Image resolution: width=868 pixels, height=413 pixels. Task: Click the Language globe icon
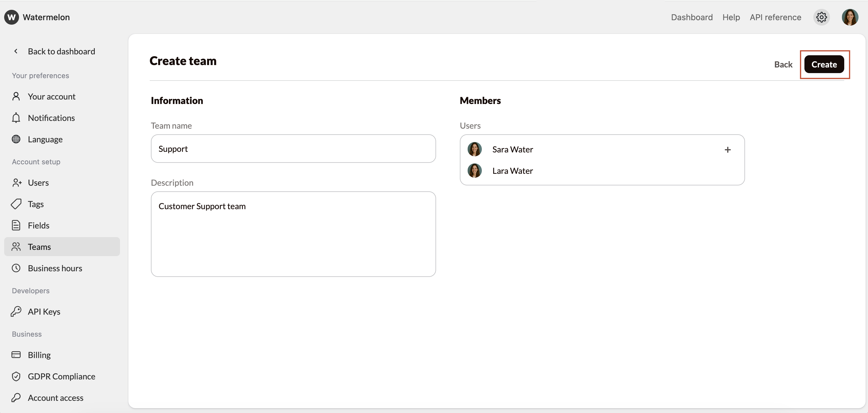pos(16,139)
